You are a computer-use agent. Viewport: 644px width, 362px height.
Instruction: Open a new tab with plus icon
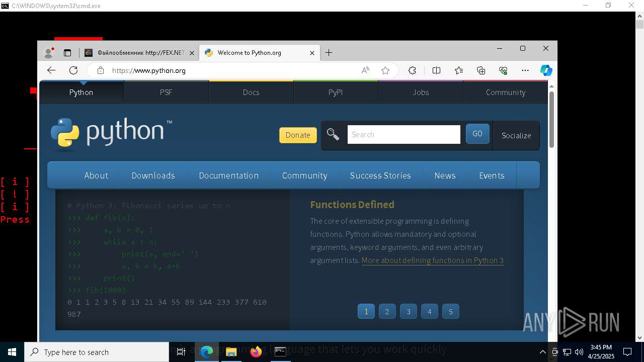pos(329,53)
